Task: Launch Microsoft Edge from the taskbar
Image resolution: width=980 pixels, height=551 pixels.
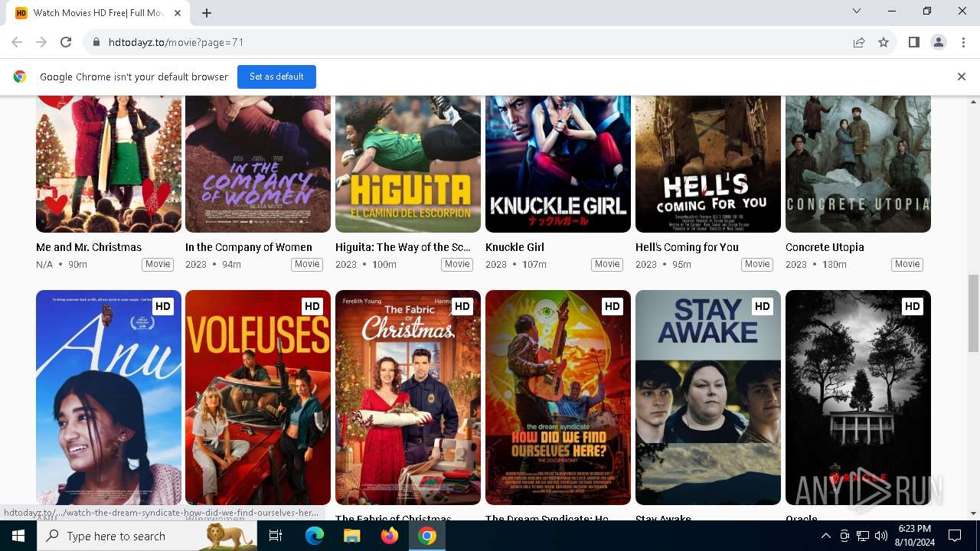Action: click(x=315, y=536)
